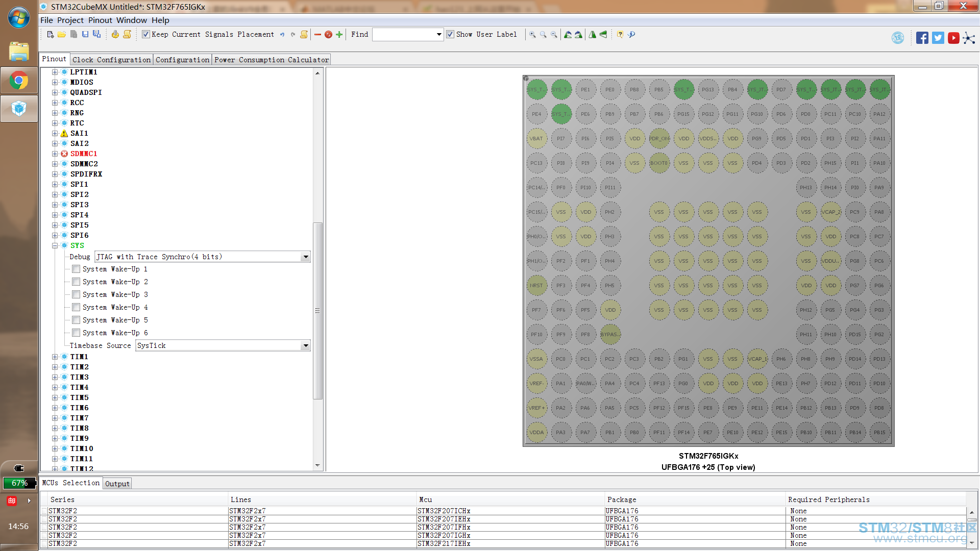This screenshot has height=551, width=980.
Task: Enable System Wake-Up 2 checkbox
Action: point(76,282)
